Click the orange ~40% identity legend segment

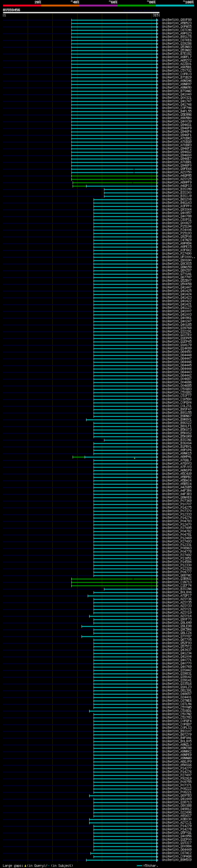(60, 6)
